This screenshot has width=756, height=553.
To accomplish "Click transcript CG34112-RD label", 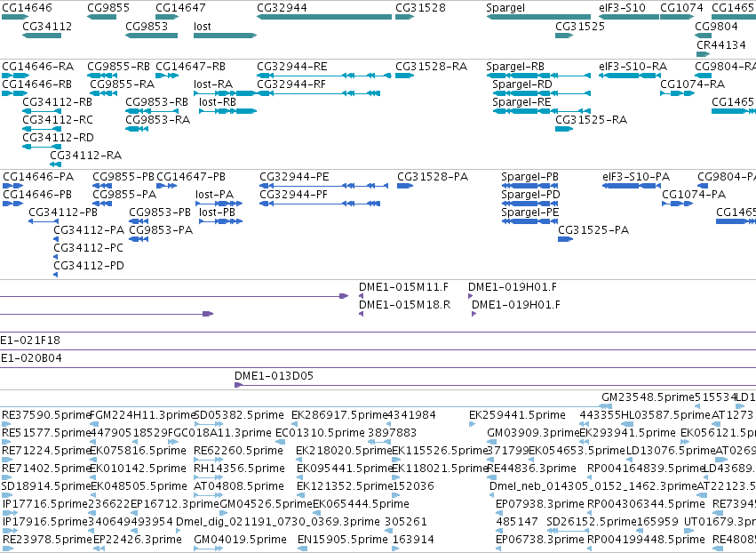I will coord(59,138).
